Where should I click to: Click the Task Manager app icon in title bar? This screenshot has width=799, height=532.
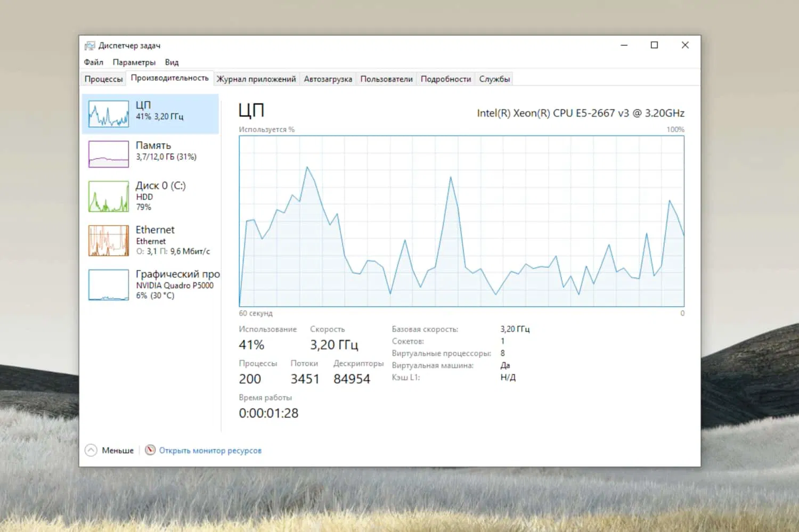89,46
